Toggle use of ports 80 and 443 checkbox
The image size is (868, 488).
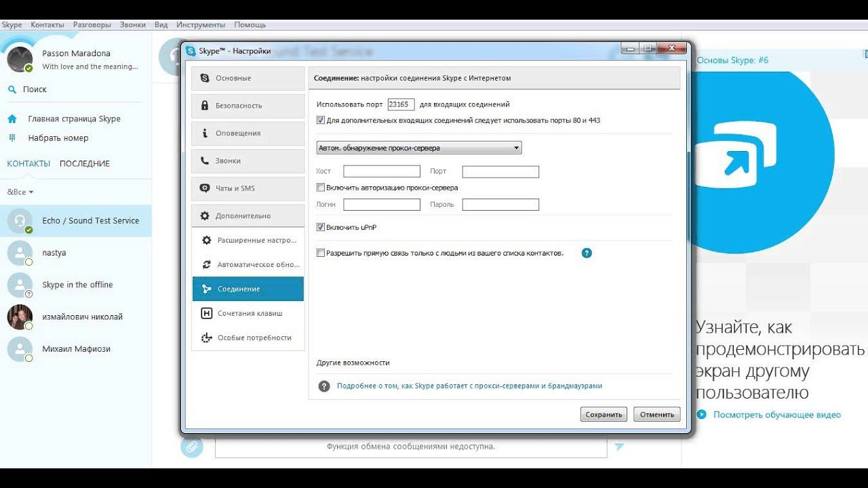coord(321,120)
